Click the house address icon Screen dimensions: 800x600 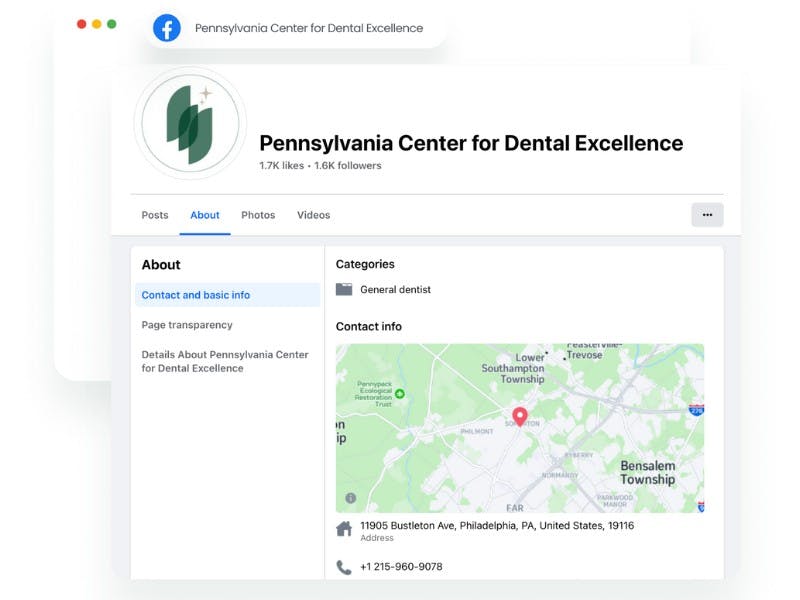[344, 529]
